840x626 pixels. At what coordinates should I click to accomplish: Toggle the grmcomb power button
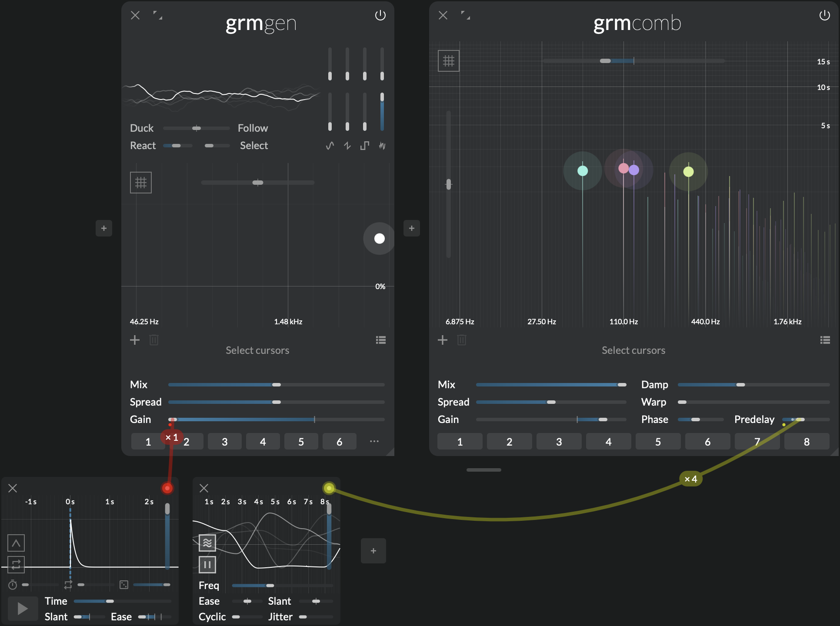824,16
